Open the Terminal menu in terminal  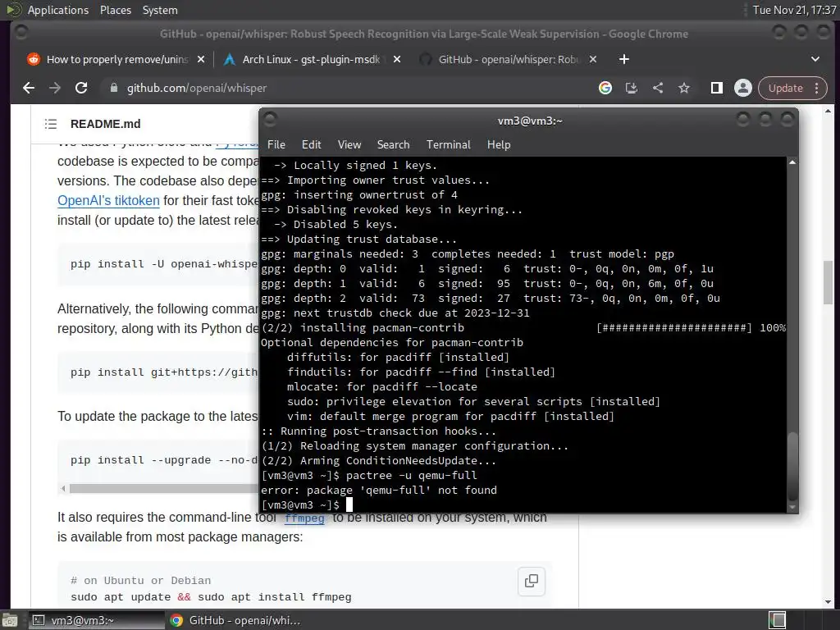[x=449, y=144]
